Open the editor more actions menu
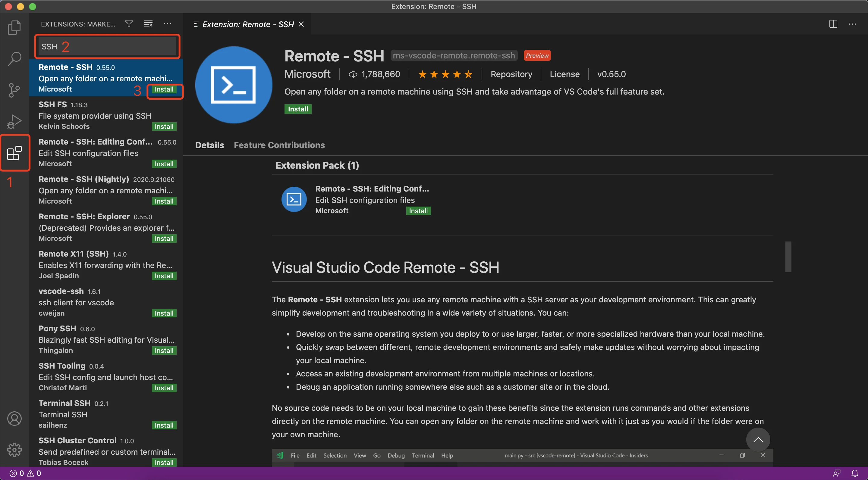The image size is (868, 480). pyautogui.click(x=853, y=24)
